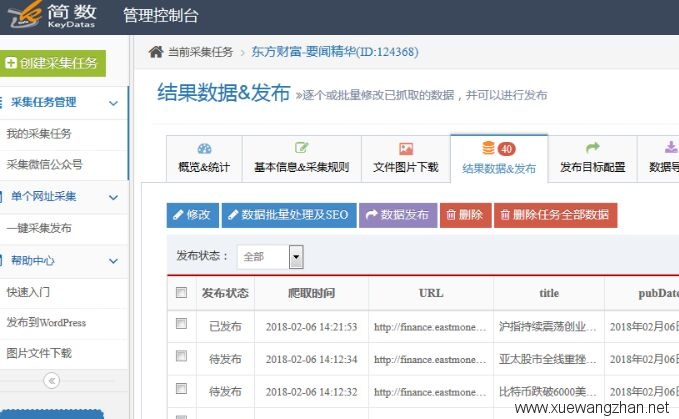The height and width of the screenshot is (419, 679).
Task: Toggle the select-all header checkbox
Action: point(181,293)
